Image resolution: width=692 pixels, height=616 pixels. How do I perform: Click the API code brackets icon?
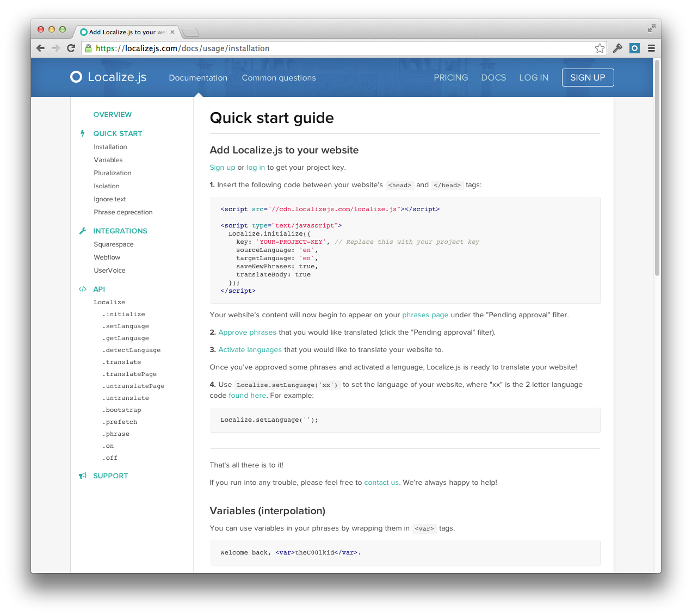click(83, 289)
